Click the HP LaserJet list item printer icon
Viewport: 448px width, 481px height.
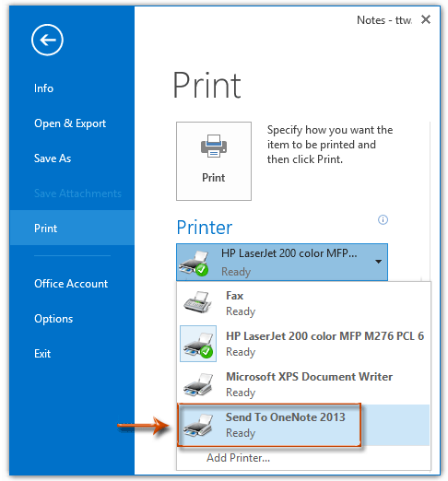point(198,344)
